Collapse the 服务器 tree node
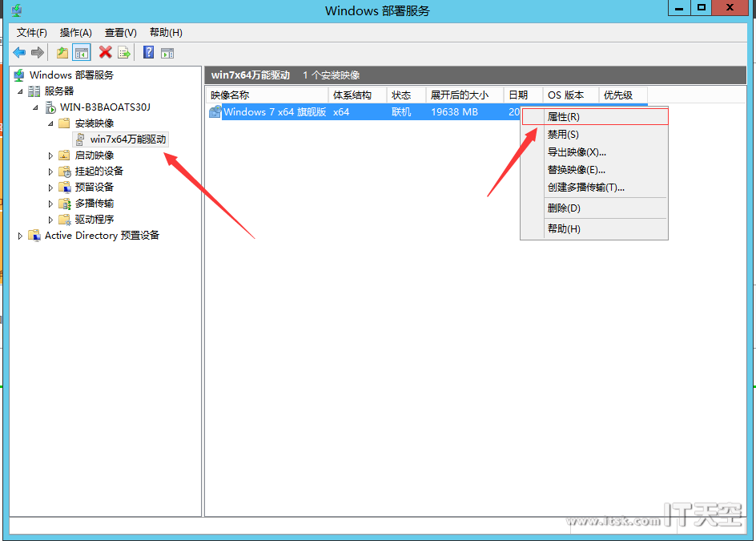This screenshot has height=541, width=756. coord(21,91)
